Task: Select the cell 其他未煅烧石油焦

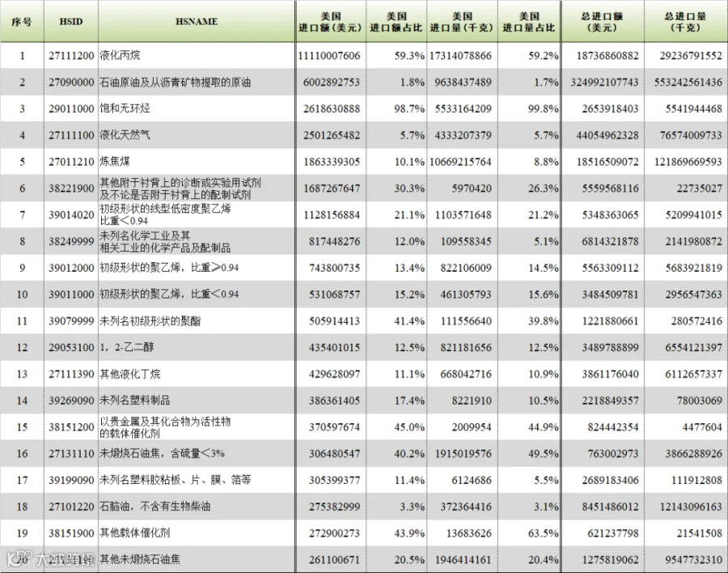Action: (x=140, y=559)
